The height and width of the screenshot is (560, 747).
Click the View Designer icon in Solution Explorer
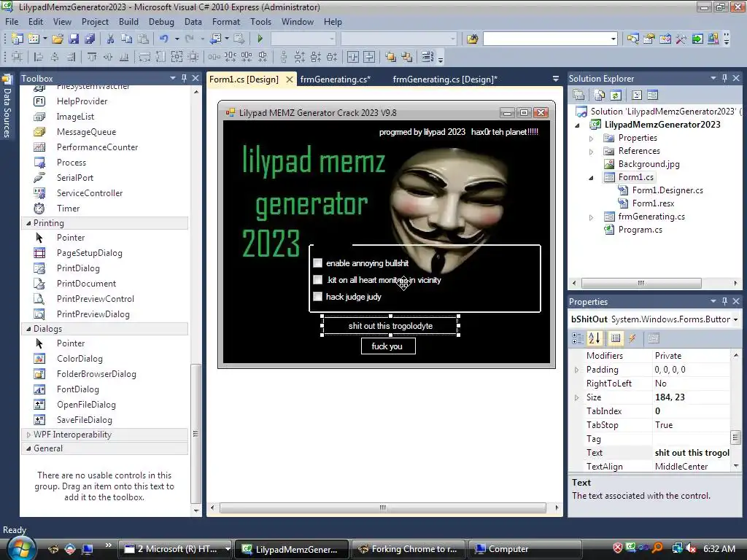653,96
